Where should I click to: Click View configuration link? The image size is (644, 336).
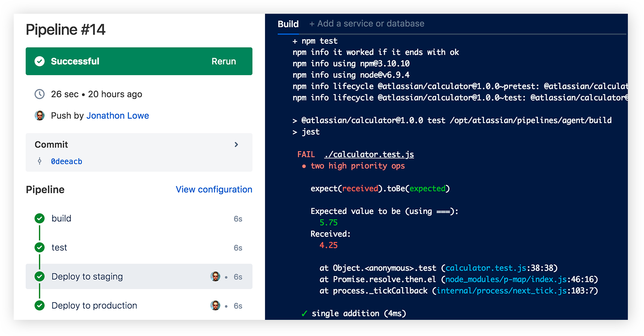(214, 189)
